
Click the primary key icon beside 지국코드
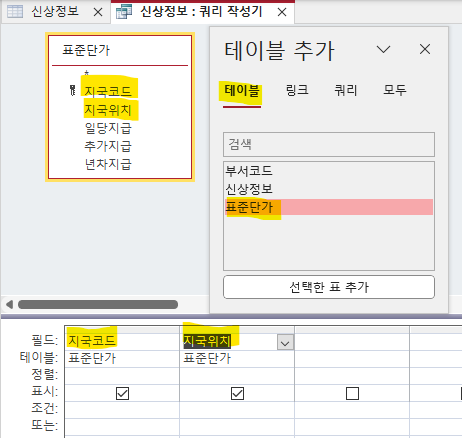tap(73, 90)
